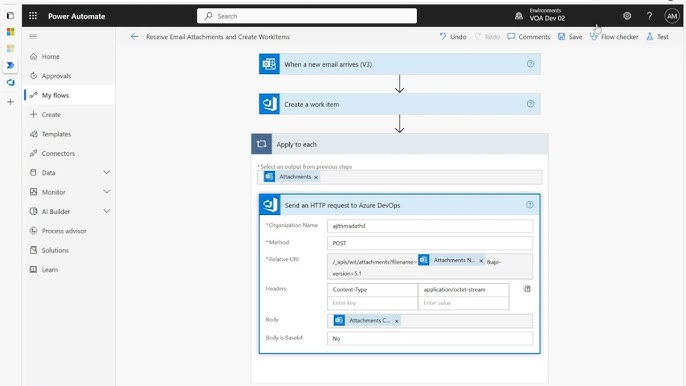686x386 pixels.
Task: Click the Save button
Action: (x=570, y=37)
